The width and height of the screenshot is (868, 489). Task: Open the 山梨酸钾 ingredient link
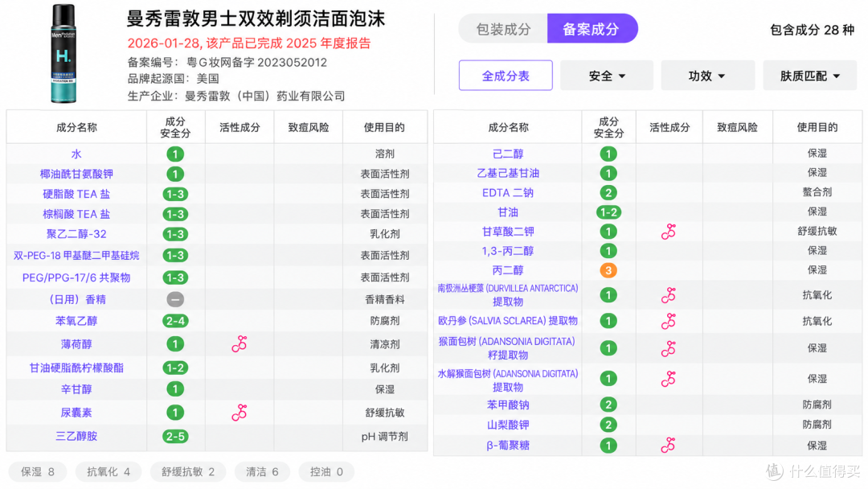pos(508,425)
